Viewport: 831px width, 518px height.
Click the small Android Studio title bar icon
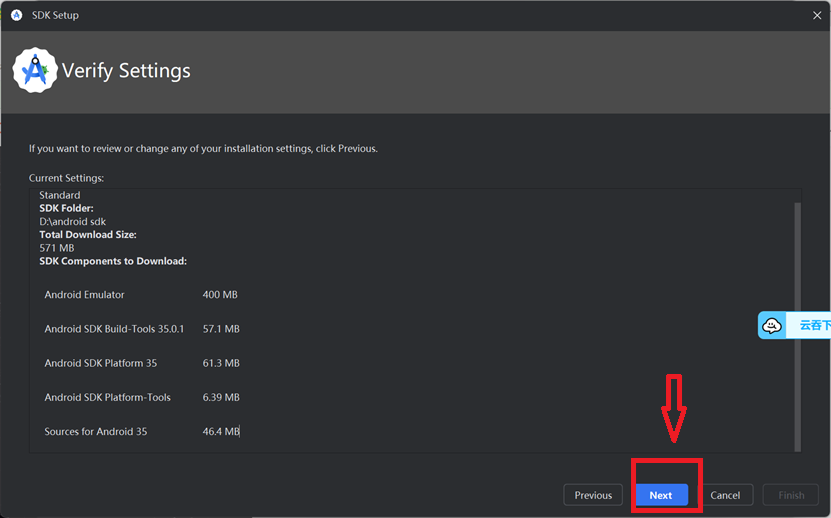pyautogui.click(x=16, y=15)
